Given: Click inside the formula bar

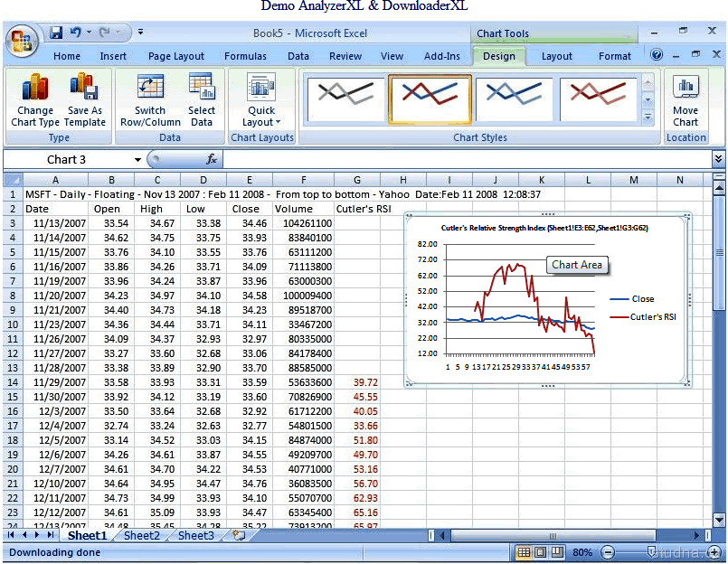Looking at the screenshot, I should pyautogui.click(x=467, y=160).
